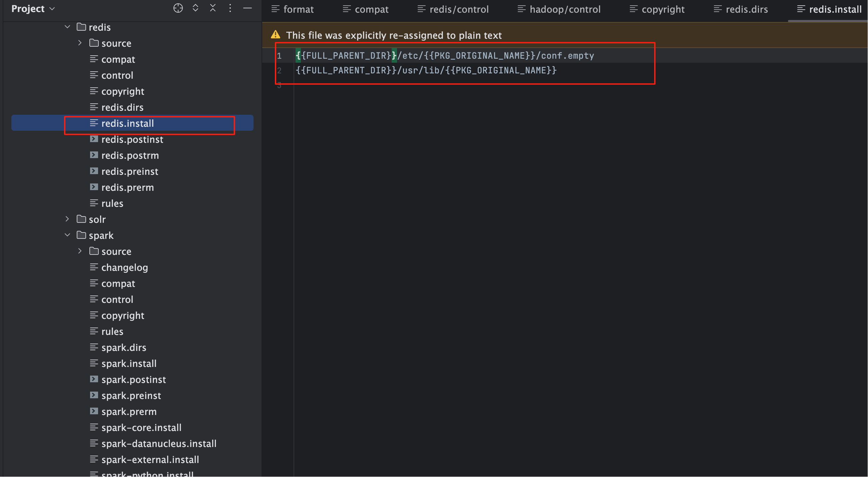
Task: Click the Collapse All icon in Project toolbar
Action: tap(213, 8)
